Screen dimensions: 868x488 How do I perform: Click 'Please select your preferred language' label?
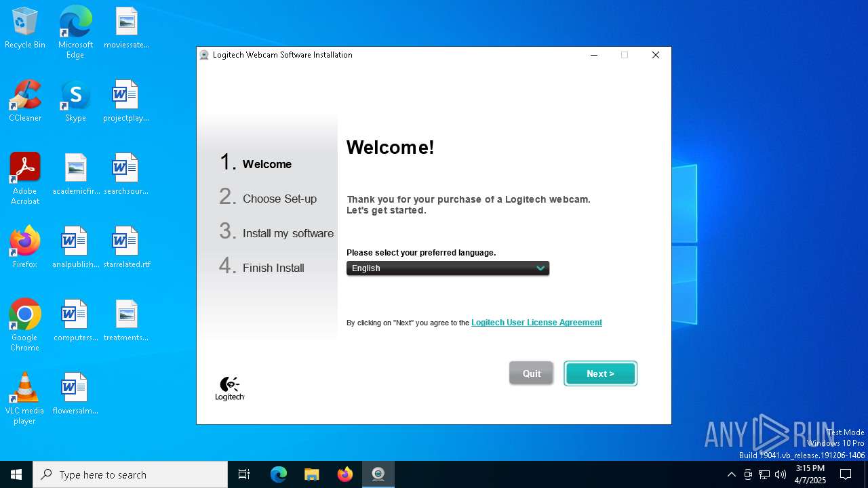(x=421, y=253)
